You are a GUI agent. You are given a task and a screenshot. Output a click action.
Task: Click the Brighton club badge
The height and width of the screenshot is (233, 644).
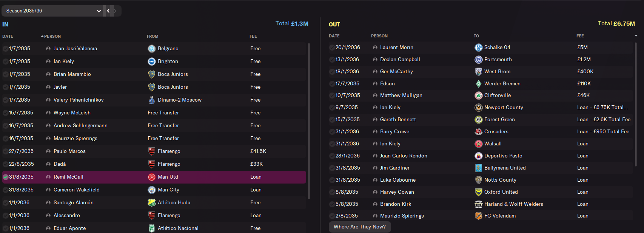pyautogui.click(x=152, y=62)
